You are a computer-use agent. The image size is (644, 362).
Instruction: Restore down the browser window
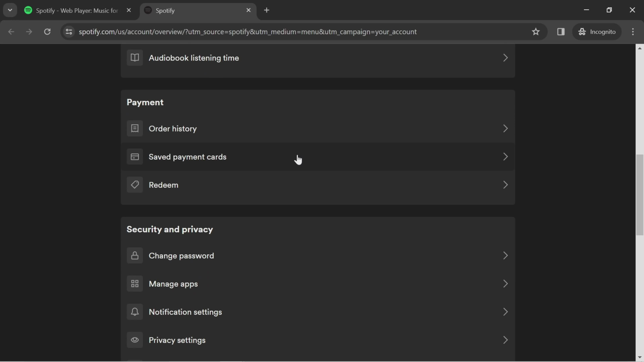pyautogui.click(x=609, y=10)
